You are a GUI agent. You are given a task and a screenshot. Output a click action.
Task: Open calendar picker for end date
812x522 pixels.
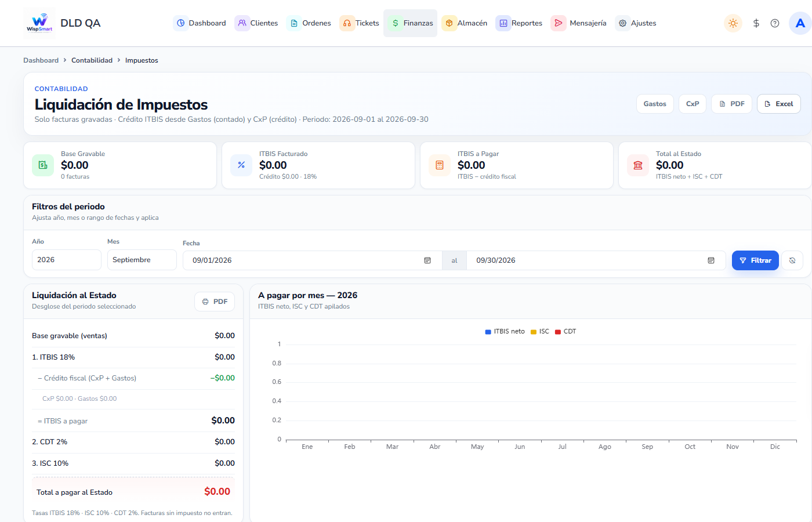coord(711,260)
